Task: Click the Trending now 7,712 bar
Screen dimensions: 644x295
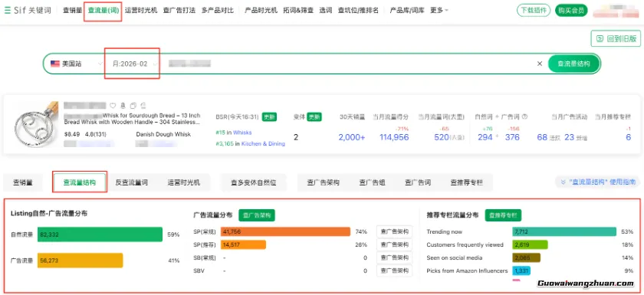Action: tap(564, 232)
